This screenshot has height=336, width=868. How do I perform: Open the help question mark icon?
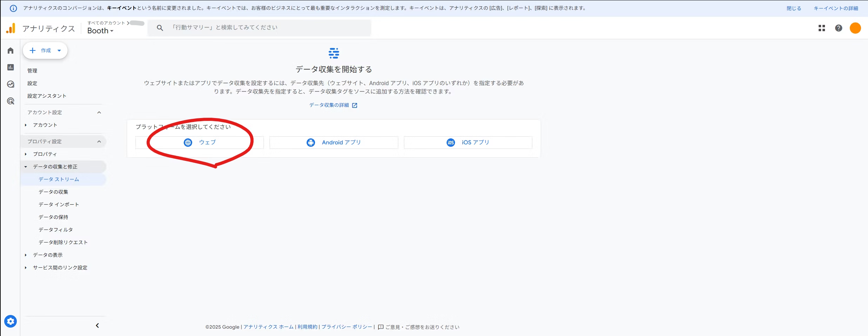839,28
